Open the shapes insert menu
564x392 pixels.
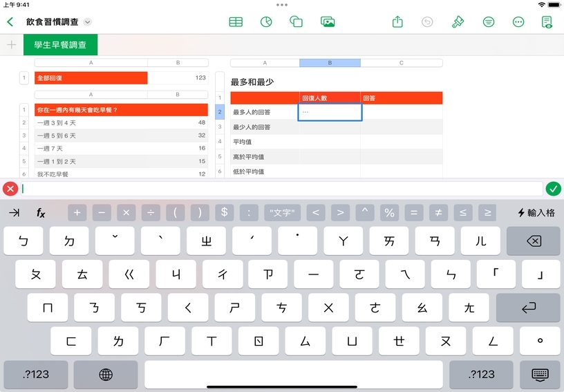click(x=297, y=22)
